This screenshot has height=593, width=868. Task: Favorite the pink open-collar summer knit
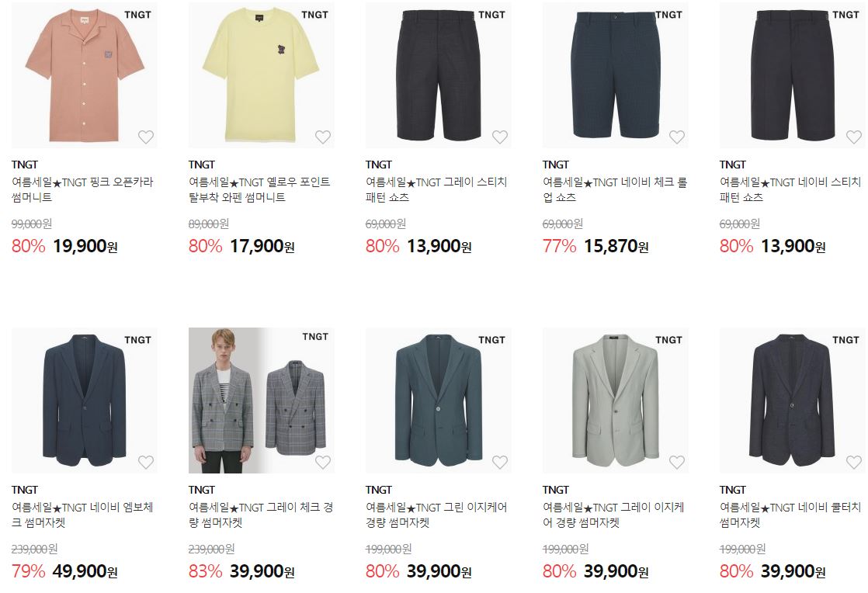point(146,137)
